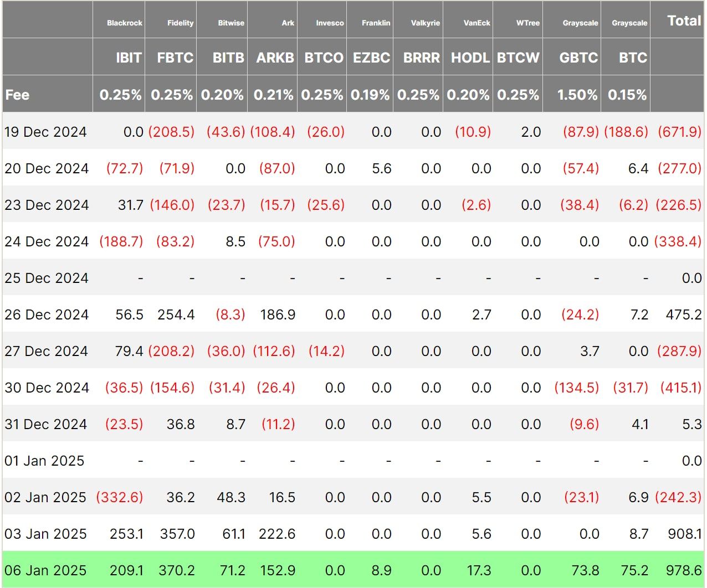
Task: Click the ARKB ticker header
Action: click(275, 58)
